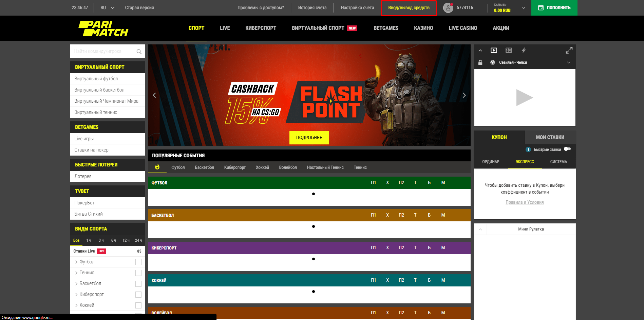Check the Хоккей checkbox in sports list

tap(138, 305)
